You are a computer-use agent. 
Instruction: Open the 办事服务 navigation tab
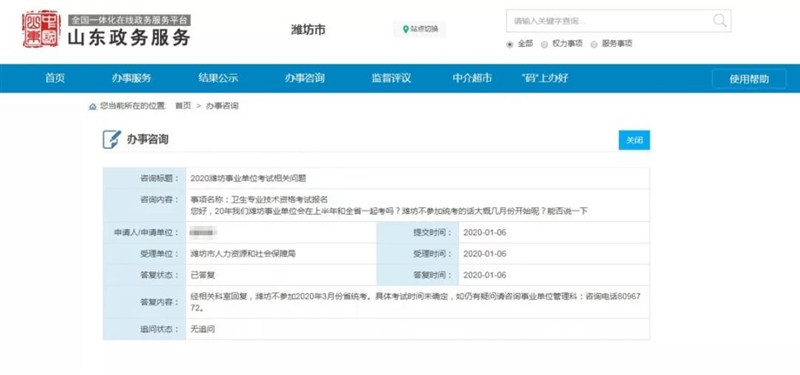(132, 79)
